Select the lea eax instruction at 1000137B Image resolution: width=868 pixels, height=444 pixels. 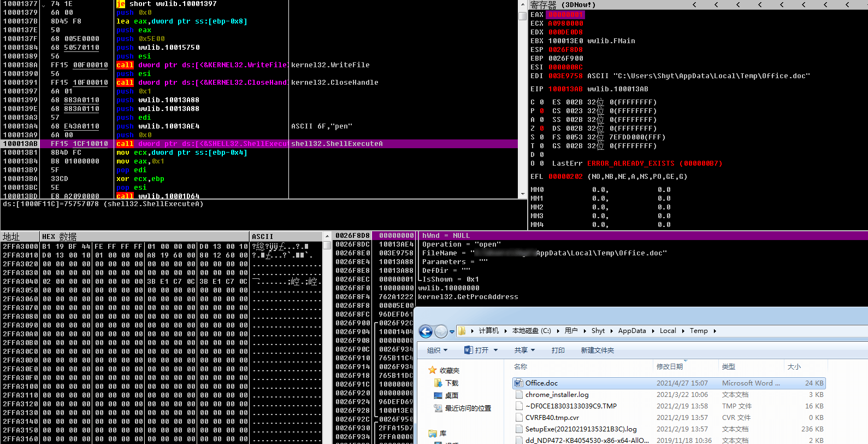click(259, 21)
